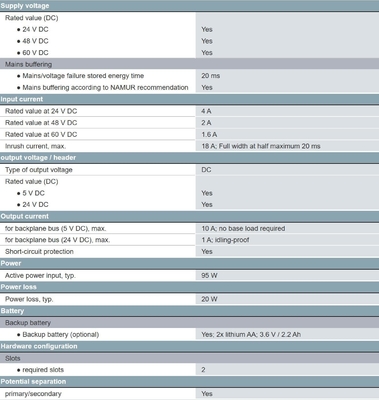Image resolution: width=379 pixels, height=400 pixels.
Task: Click the 20 ms stored energy time value
Action: pos(210,76)
